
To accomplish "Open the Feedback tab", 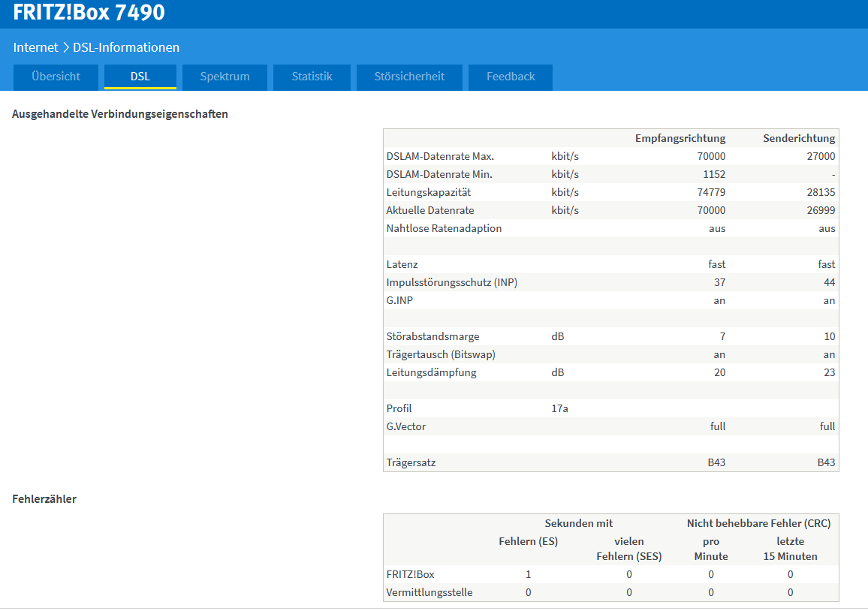I will [511, 77].
